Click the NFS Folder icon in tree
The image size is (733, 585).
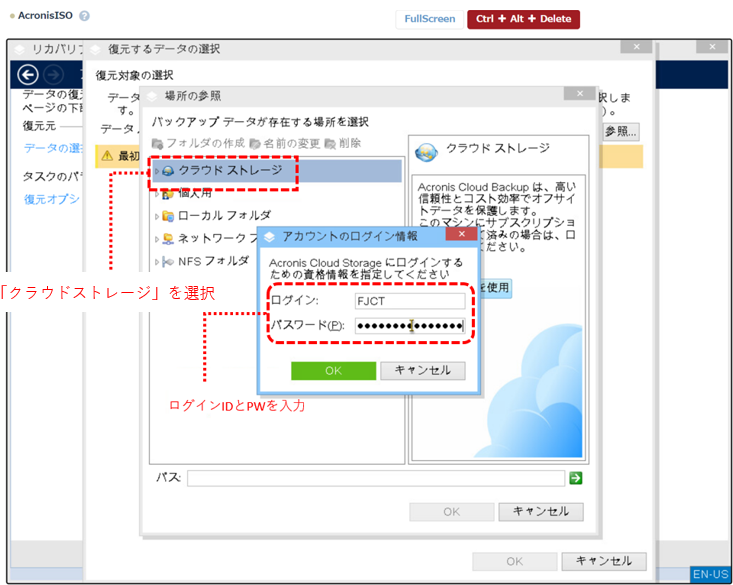(x=167, y=261)
